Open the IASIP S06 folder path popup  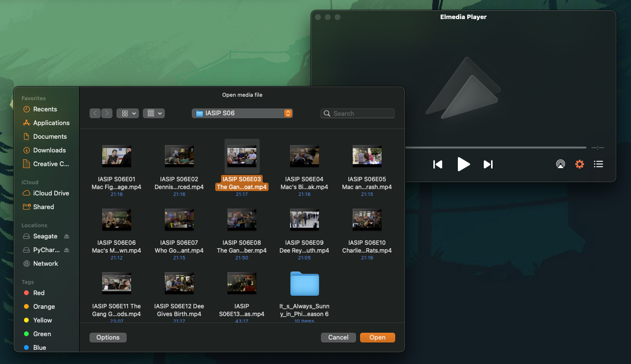pos(242,113)
